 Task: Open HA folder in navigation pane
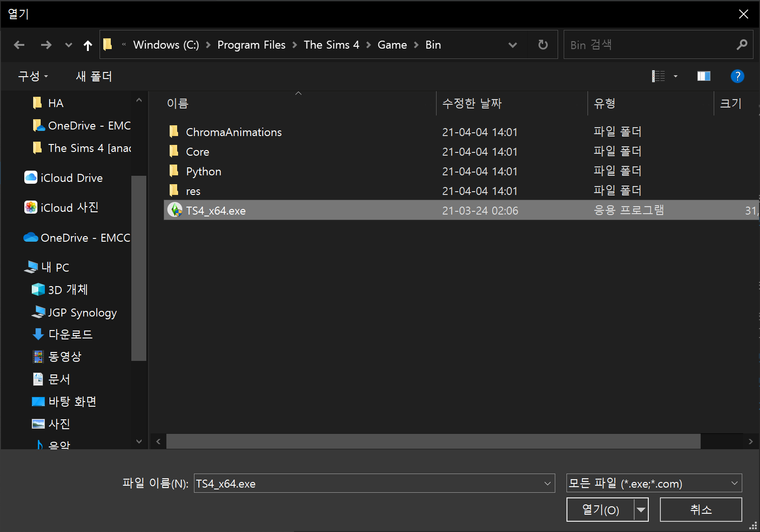[x=56, y=103]
